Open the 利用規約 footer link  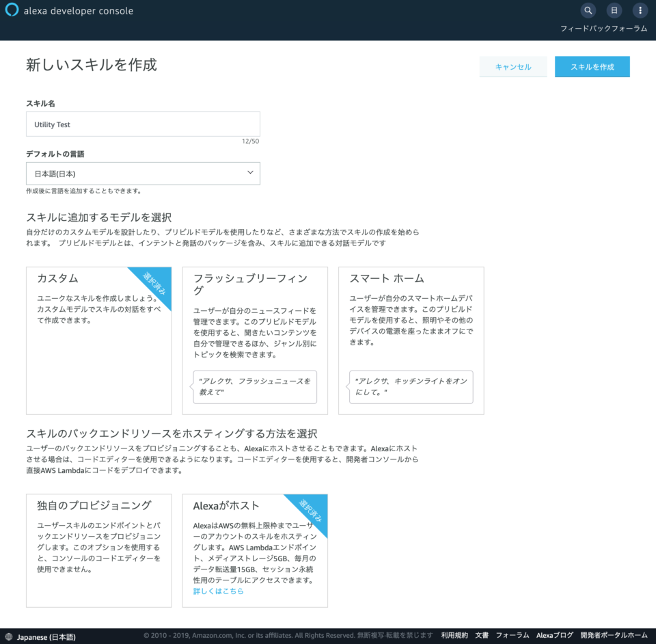[454, 635]
